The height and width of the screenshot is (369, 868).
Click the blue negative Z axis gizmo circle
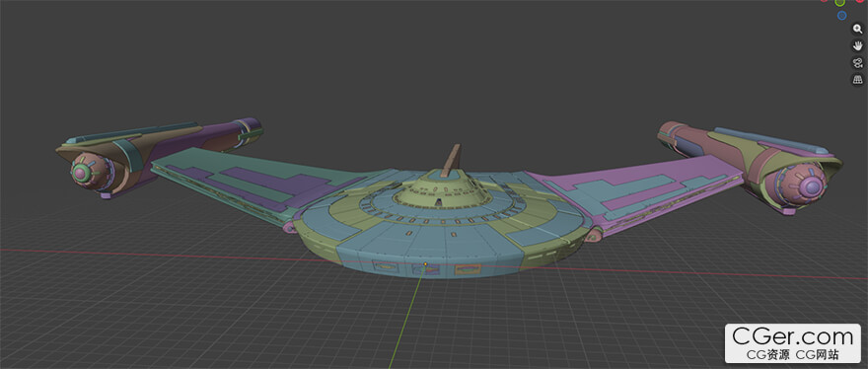pos(842,16)
